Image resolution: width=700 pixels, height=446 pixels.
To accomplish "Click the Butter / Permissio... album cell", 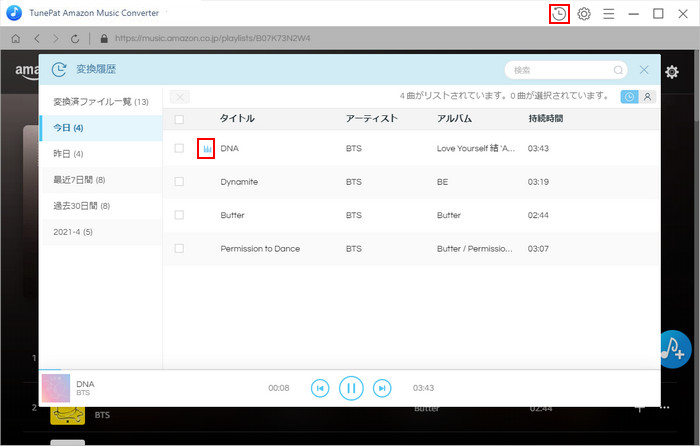I will pyautogui.click(x=475, y=249).
